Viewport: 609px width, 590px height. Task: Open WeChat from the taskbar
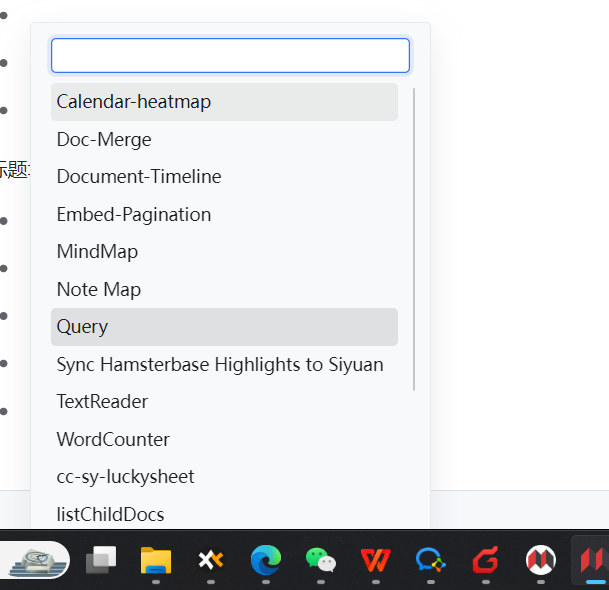(x=320, y=560)
